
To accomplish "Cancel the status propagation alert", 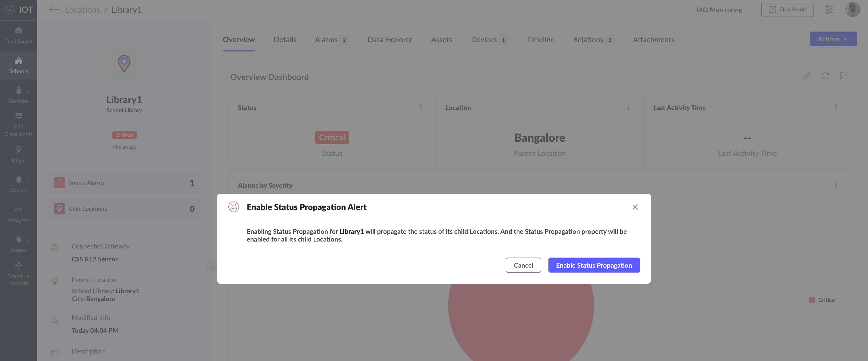I will pyautogui.click(x=523, y=265).
